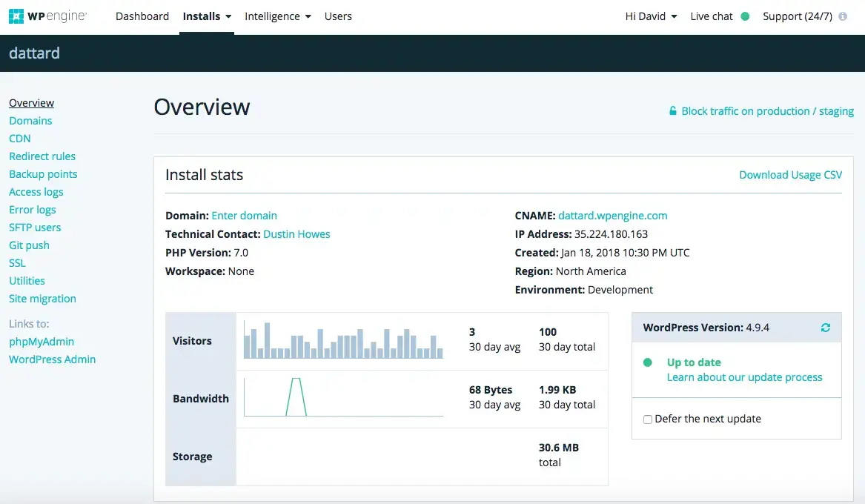
Task: Open the CDN settings page
Action: (20, 139)
